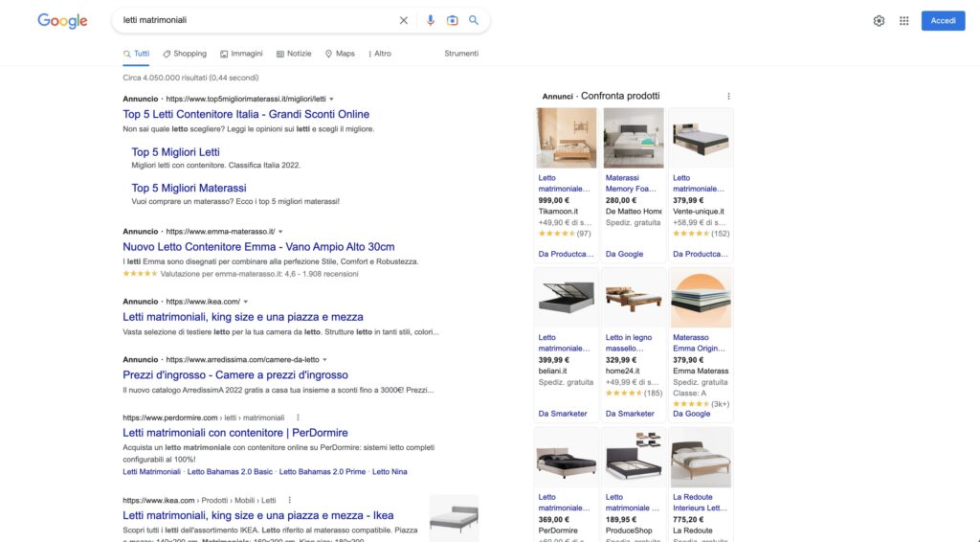980x542 pixels.
Task: Open PerDormire Letti matrimoniali con contenitore result
Action: point(235,433)
